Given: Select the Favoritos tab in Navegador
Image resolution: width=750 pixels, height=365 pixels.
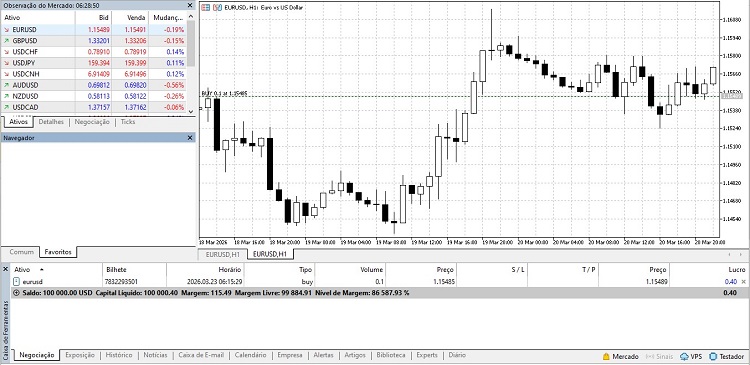Looking at the screenshot, I should [58, 252].
